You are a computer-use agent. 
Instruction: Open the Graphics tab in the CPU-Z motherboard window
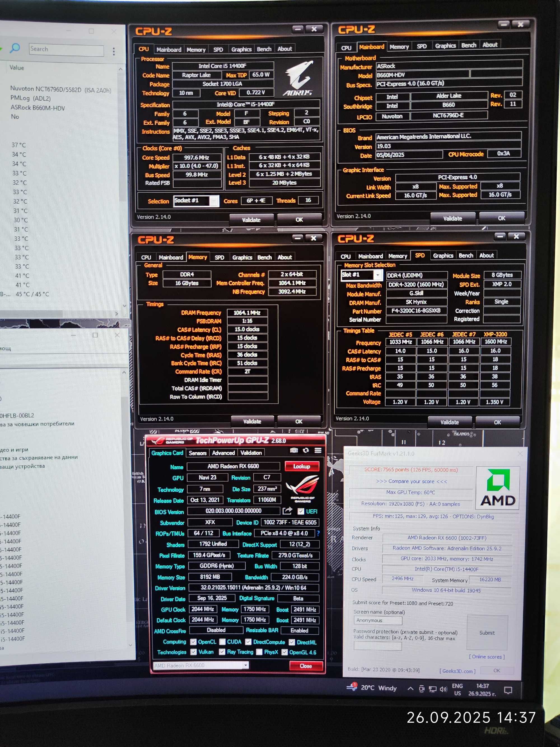point(445,46)
